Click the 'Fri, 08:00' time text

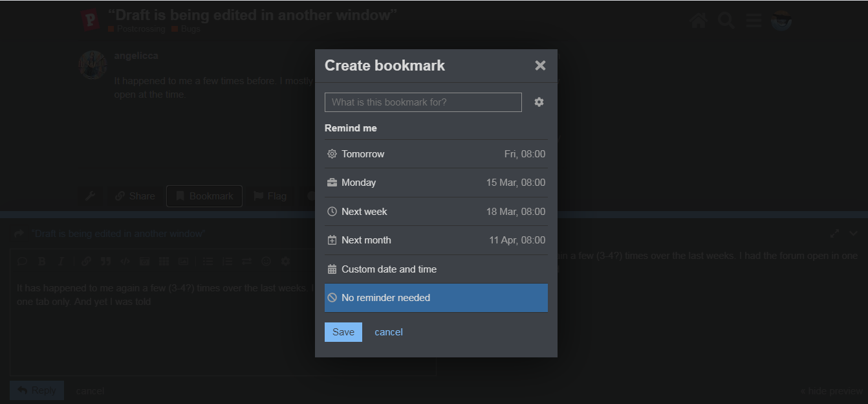click(x=525, y=154)
